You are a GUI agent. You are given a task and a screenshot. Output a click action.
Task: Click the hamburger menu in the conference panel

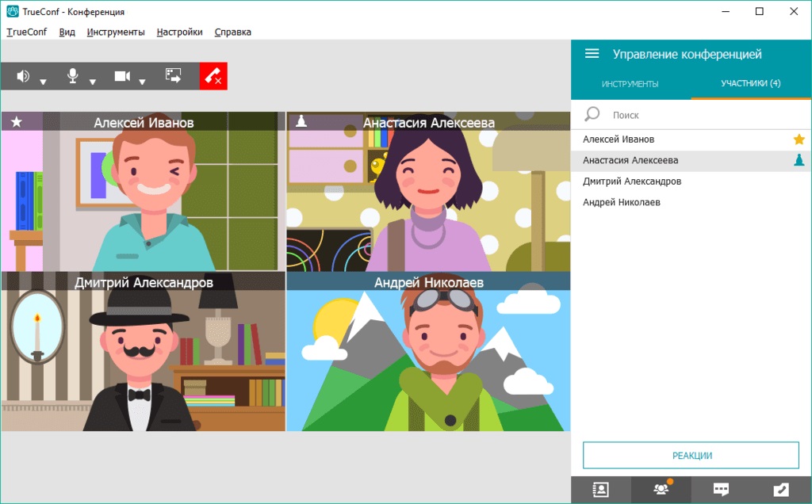coord(592,54)
